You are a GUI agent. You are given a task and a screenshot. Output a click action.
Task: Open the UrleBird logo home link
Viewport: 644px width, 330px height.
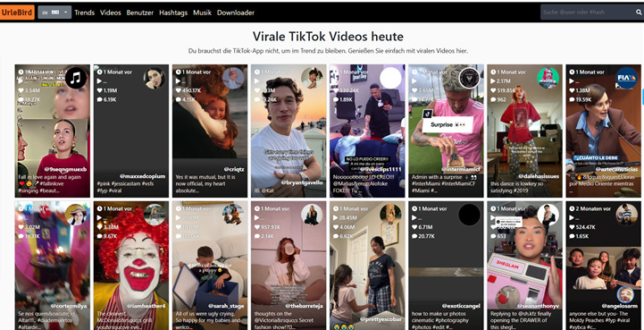17,13
